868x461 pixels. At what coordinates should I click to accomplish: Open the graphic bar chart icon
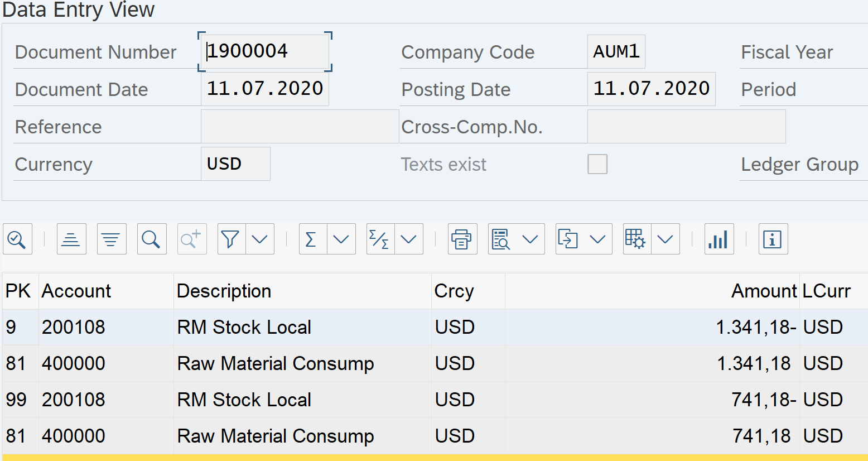718,239
